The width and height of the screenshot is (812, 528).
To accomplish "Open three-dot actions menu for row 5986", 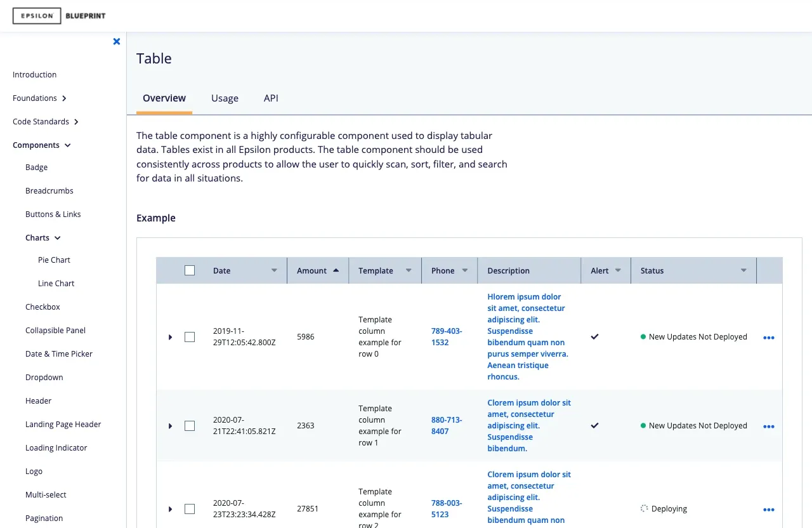I will click(768, 338).
